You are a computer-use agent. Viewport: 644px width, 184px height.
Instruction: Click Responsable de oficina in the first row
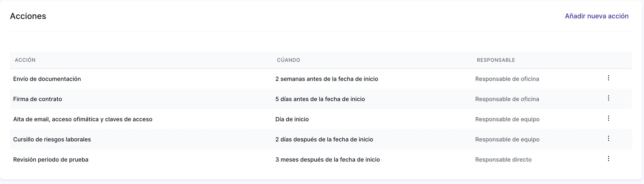tap(507, 79)
